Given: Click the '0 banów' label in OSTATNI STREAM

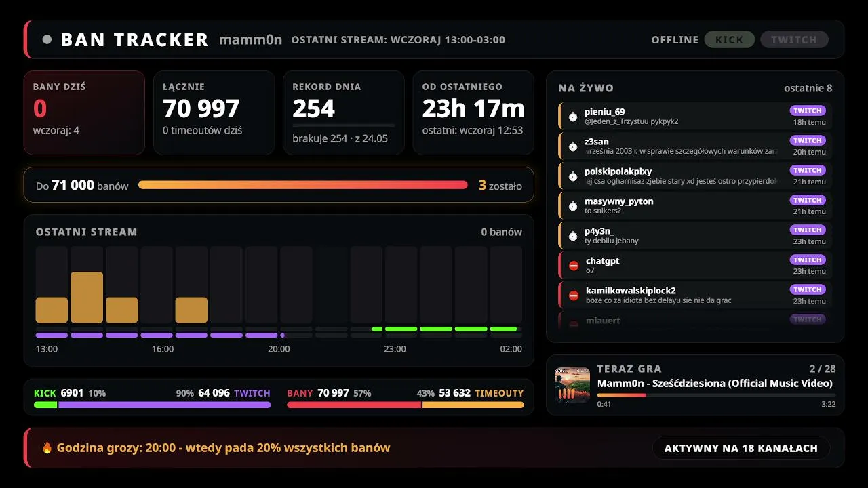Looking at the screenshot, I should [x=502, y=232].
